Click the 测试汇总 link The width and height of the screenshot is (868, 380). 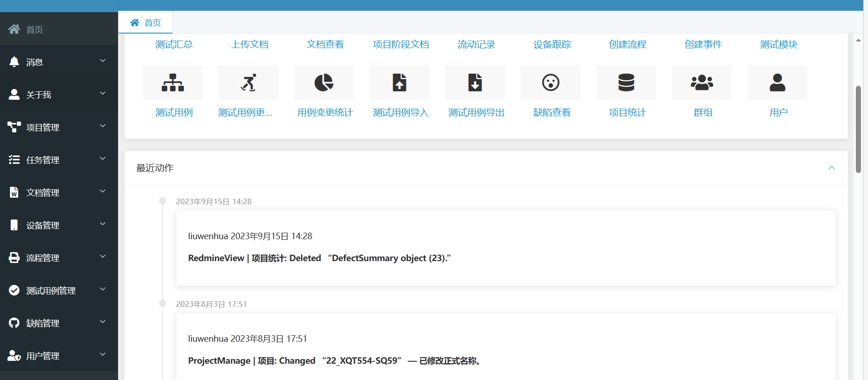tap(174, 44)
